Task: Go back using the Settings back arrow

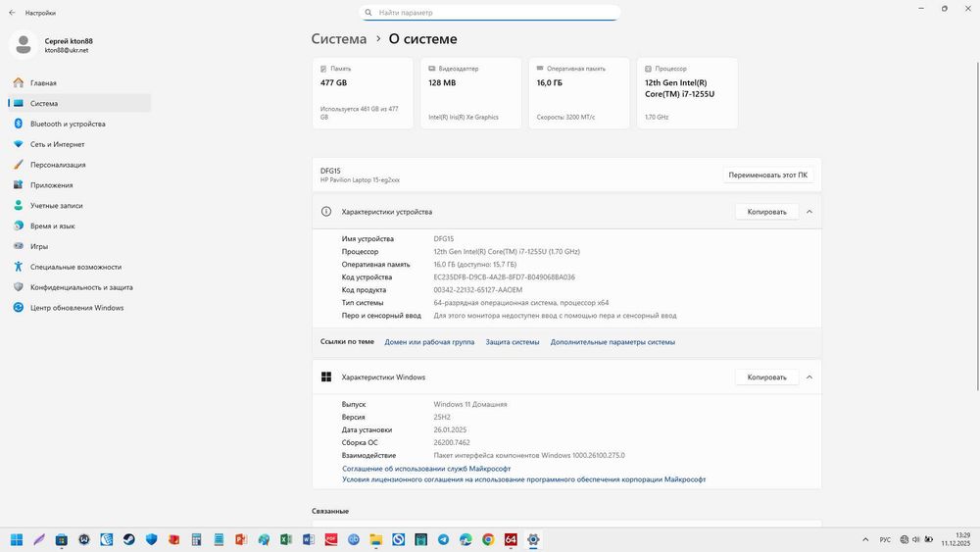Action: [x=12, y=13]
